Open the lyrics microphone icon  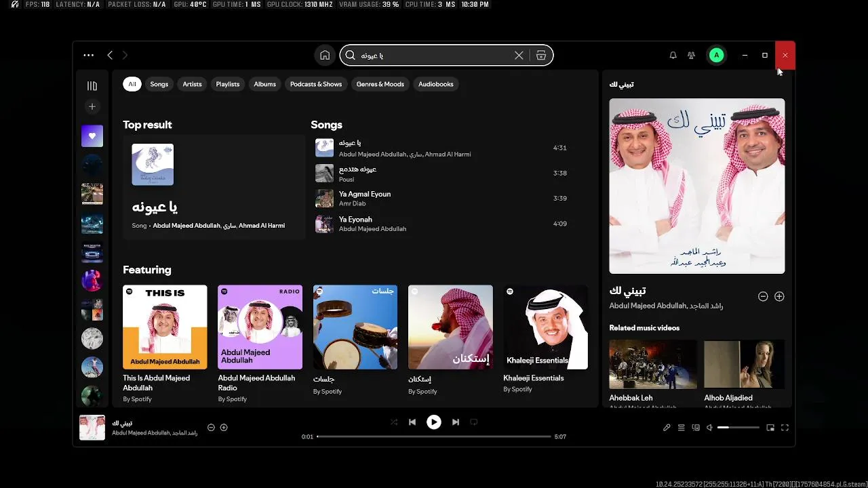[x=667, y=428]
